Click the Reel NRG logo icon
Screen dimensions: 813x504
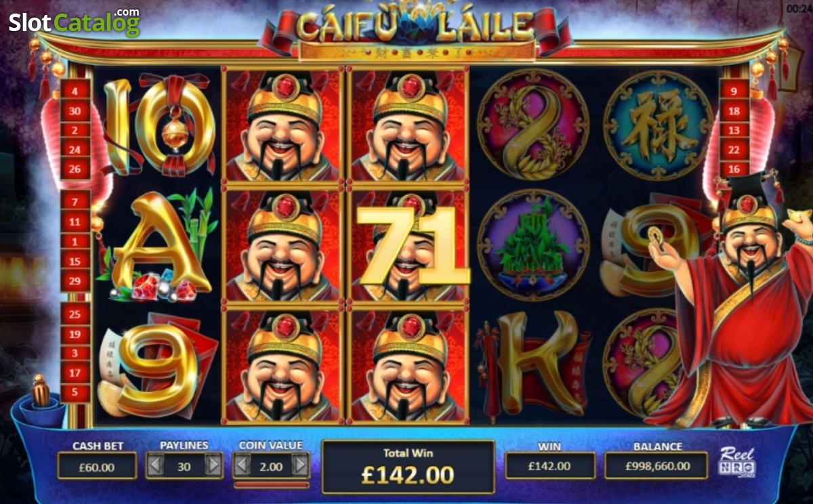[x=736, y=461]
